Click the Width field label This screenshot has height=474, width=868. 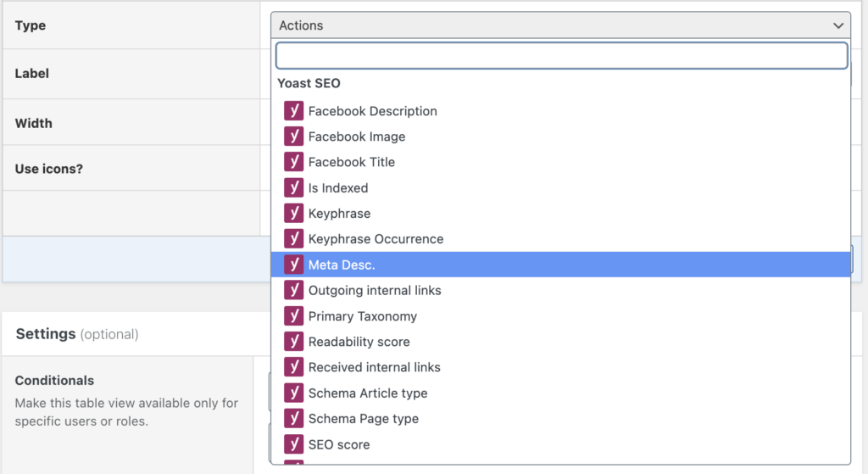coord(34,123)
